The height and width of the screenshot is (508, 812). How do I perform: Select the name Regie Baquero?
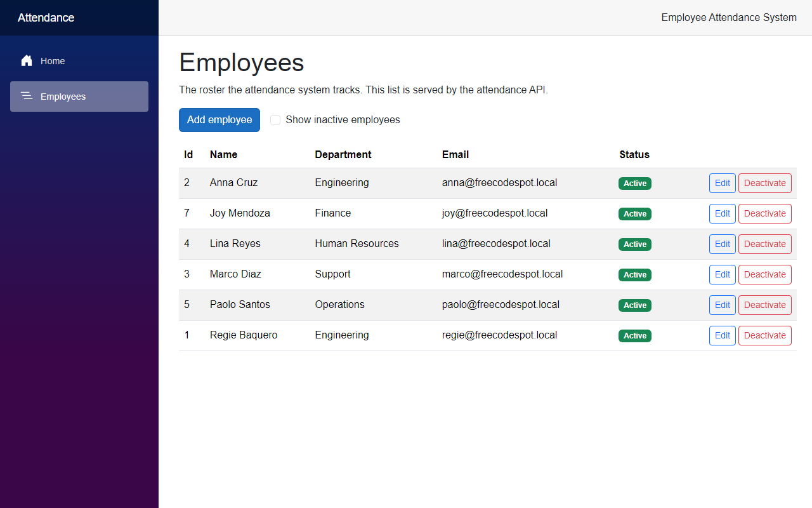click(x=244, y=335)
